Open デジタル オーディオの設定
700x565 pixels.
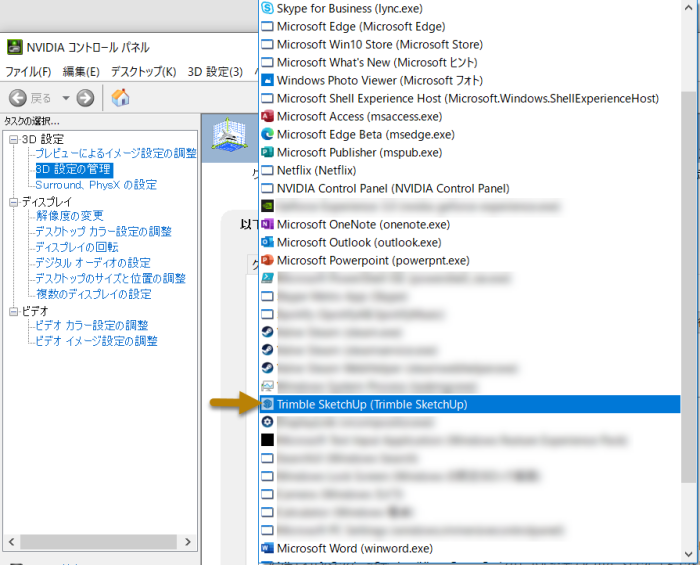pos(93,263)
